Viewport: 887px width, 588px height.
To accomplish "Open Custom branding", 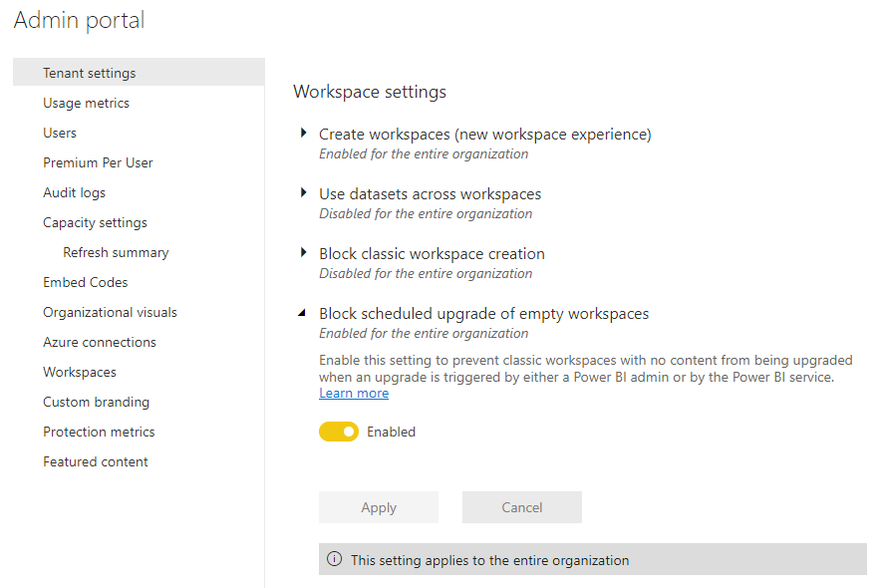I will (96, 403).
